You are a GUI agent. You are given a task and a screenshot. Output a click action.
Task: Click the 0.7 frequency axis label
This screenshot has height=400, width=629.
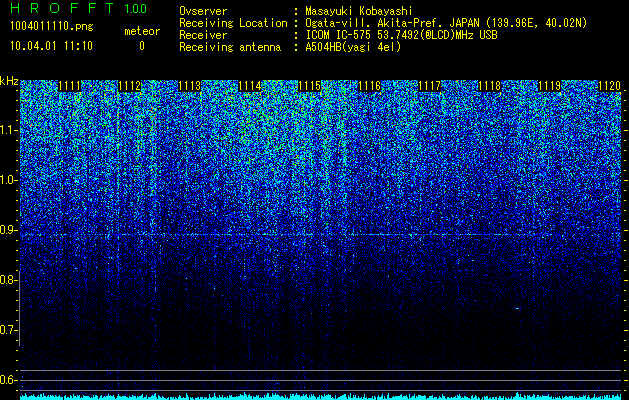click(x=8, y=330)
